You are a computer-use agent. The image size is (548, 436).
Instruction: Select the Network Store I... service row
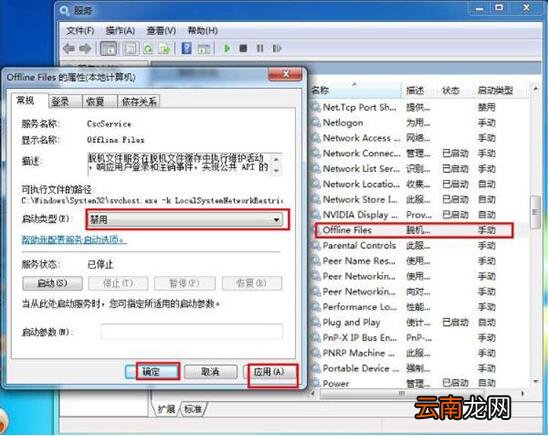point(419,199)
